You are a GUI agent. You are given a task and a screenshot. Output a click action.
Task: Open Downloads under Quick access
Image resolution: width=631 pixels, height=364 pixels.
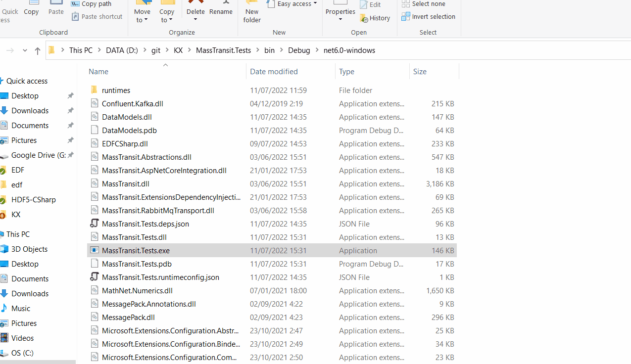(x=30, y=111)
